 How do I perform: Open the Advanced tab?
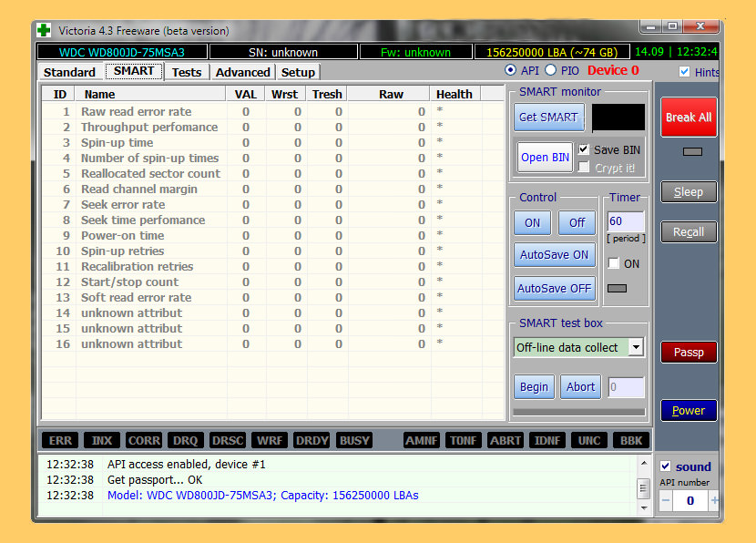point(242,72)
